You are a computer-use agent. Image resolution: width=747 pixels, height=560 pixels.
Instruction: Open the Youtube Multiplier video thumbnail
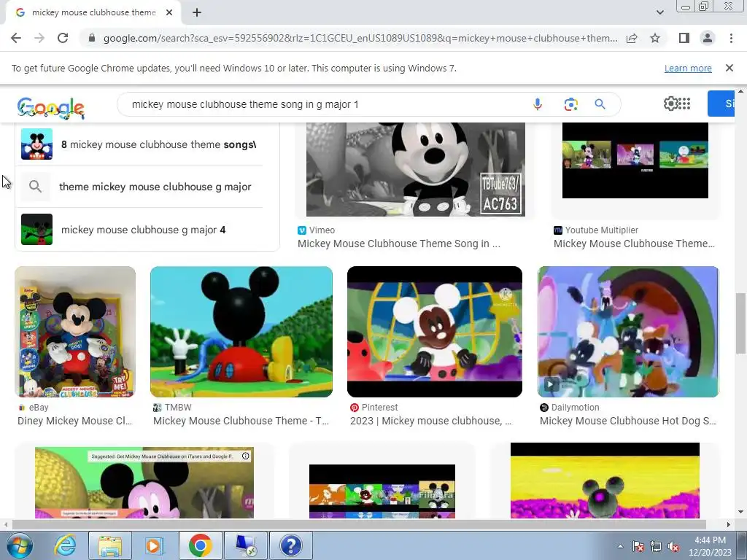coord(635,160)
